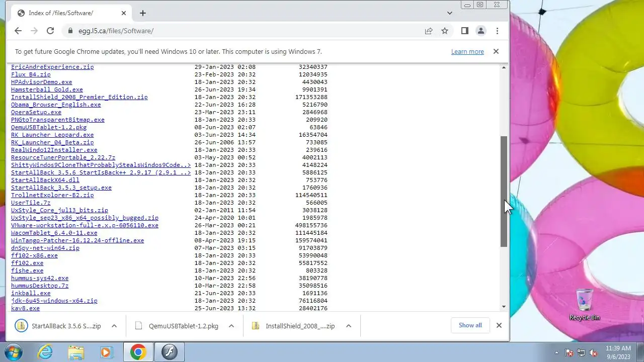Open Windows Media Player taskbar icon
644x362 pixels.
(106, 352)
